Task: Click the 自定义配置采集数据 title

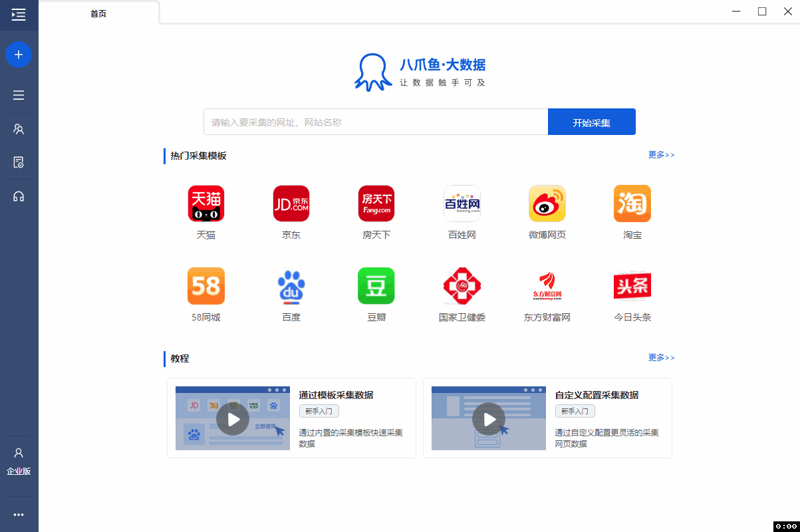Action: 597,395
